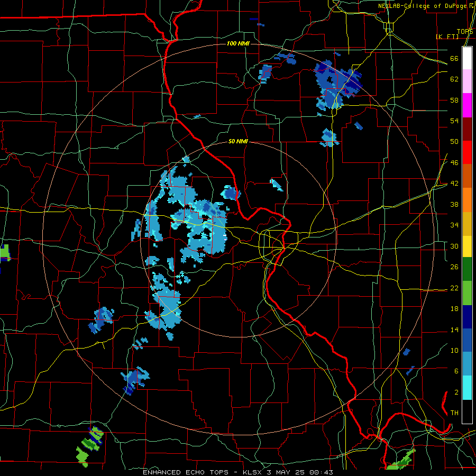Select legend value 42
The image size is (476, 476).
click(x=454, y=183)
